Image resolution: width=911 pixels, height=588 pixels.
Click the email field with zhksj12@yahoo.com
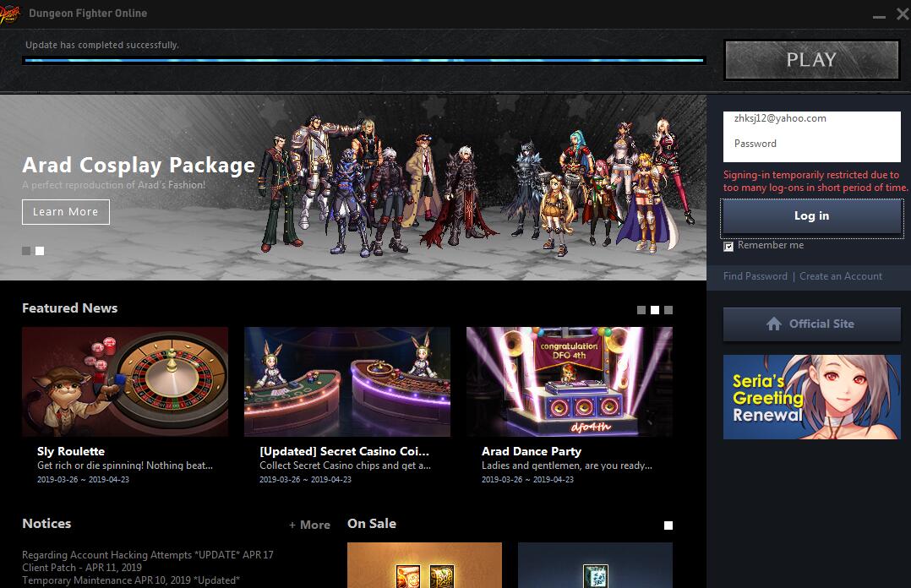pos(811,118)
